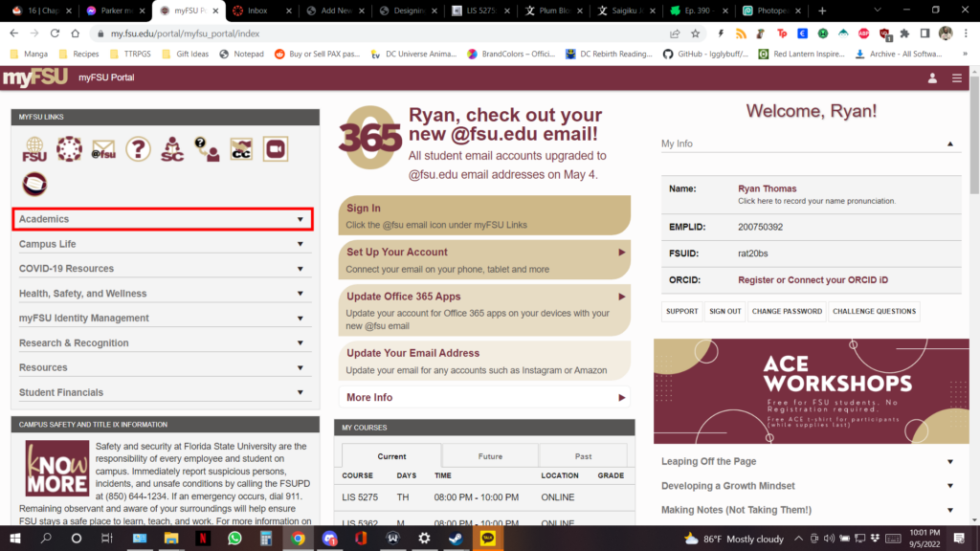Expand Health, Safety, and Wellness section
This screenshot has width=980, height=551.
[163, 294]
